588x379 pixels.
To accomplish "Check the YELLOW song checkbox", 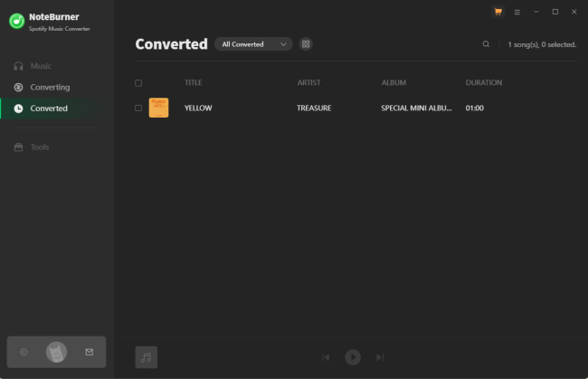I will pos(138,108).
